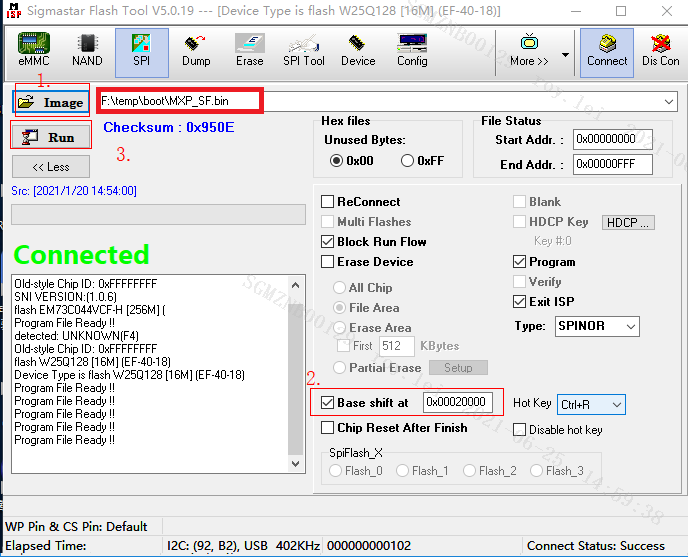The width and height of the screenshot is (688, 557).
Task: Click the flashing progress bar
Action: (x=158, y=214)
